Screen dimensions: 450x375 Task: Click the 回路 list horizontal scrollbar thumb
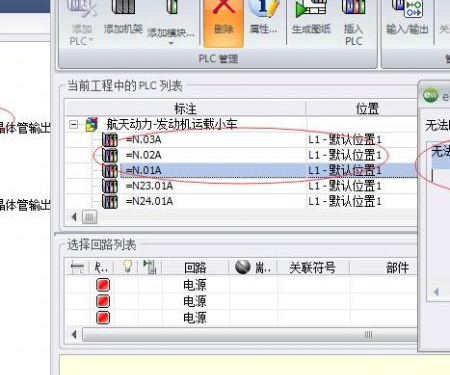tap(250, 335)
